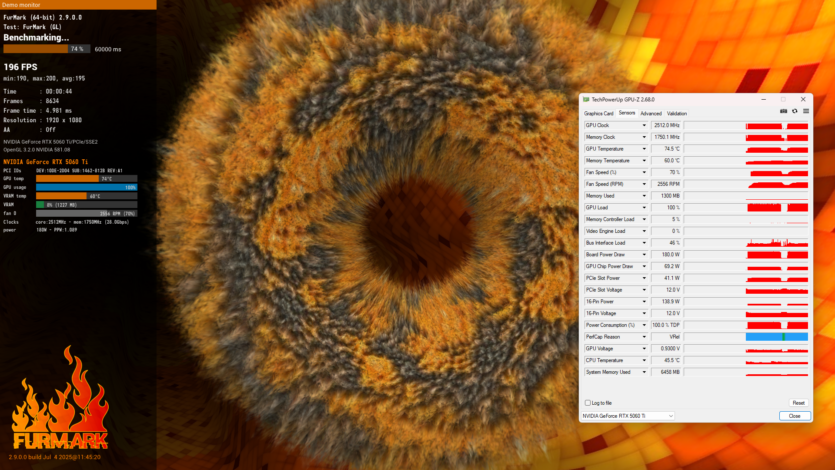Go to the Validation tab
835x470 pixels.
point(677,113)
